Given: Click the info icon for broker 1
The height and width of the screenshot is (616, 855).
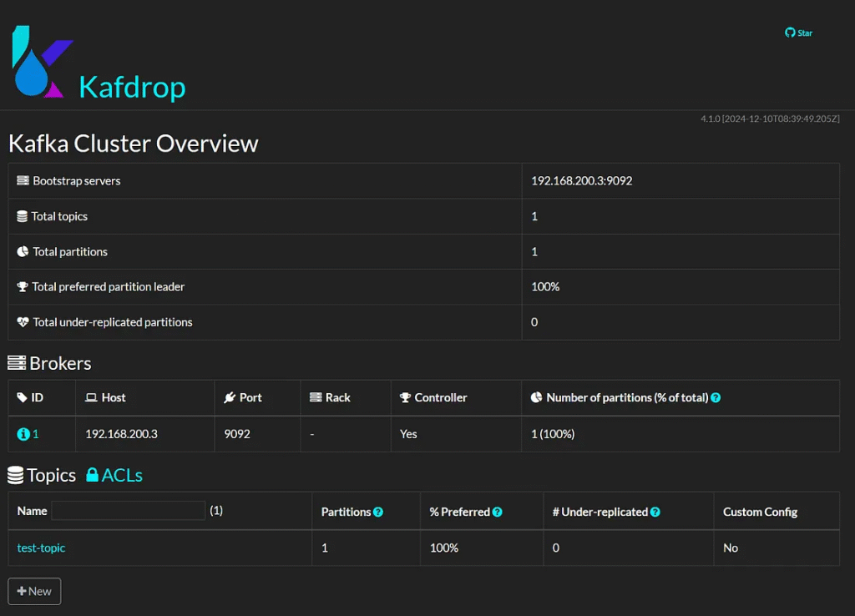Looking at the screenshot, I should tap(23, 434).
